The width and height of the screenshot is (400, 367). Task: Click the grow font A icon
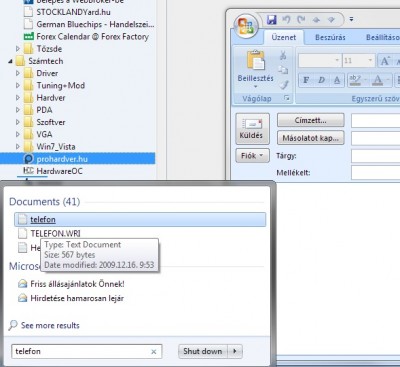point(385,61)
